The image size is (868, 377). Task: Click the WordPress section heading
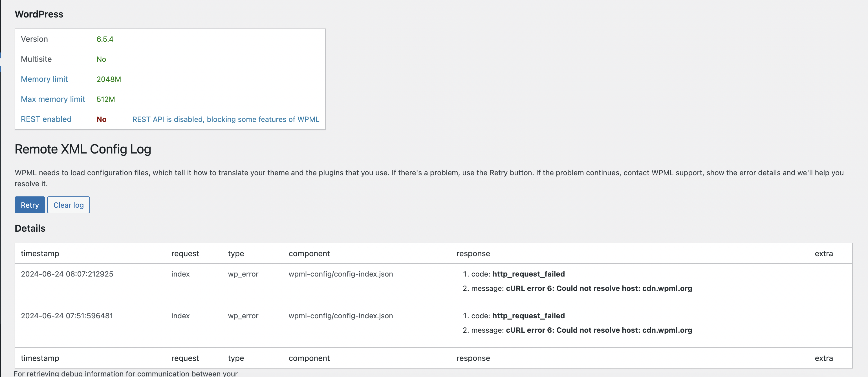[x=39, y=14]
